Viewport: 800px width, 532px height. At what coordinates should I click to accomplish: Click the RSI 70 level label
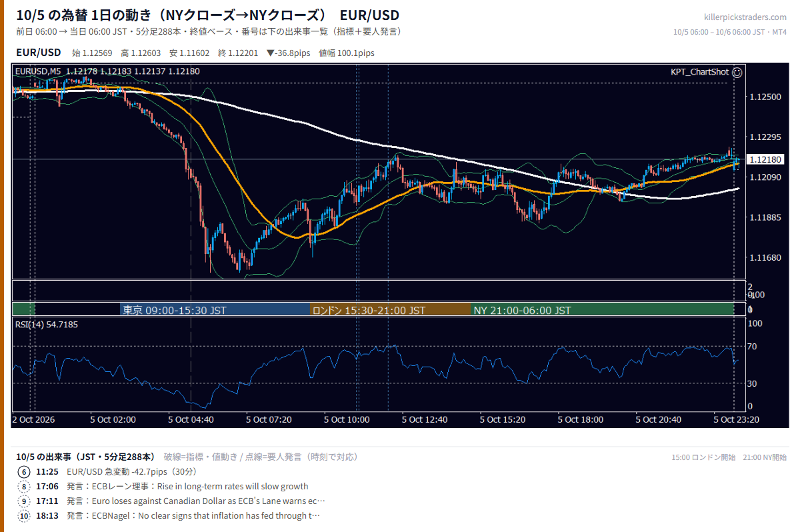point(753,347)
